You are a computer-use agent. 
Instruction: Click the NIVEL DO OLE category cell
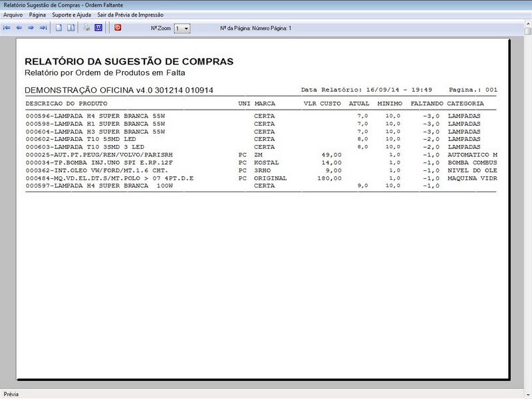click(472, 170)
